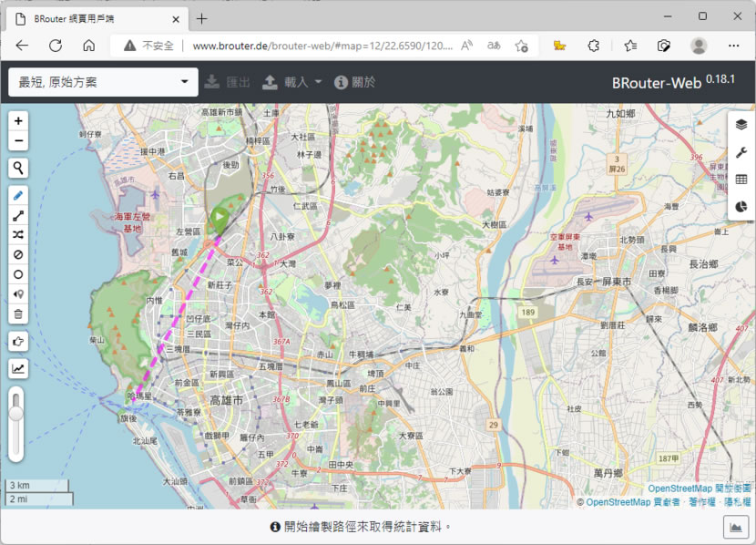
Task: Click the reverse route shuffle icon
Action: pos(18,235)
